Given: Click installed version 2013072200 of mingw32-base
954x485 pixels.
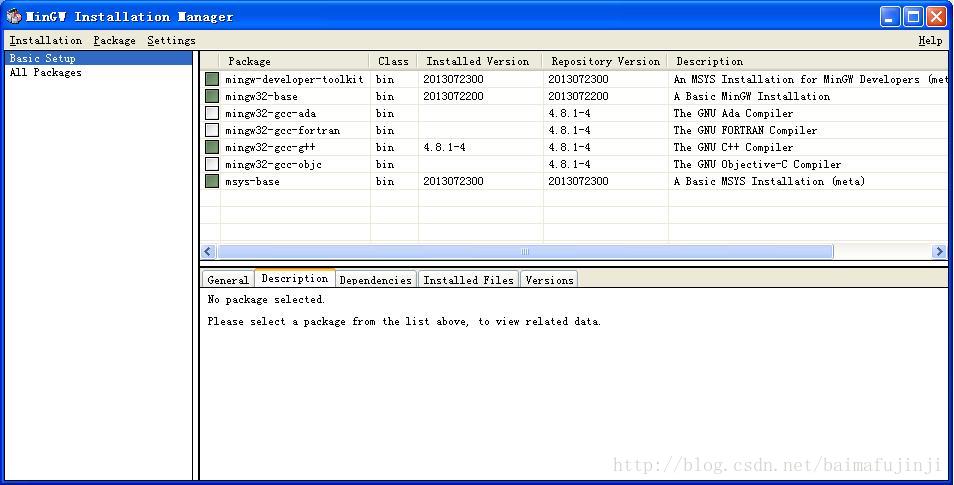Looking at the screenshot, I should point(453,96).
